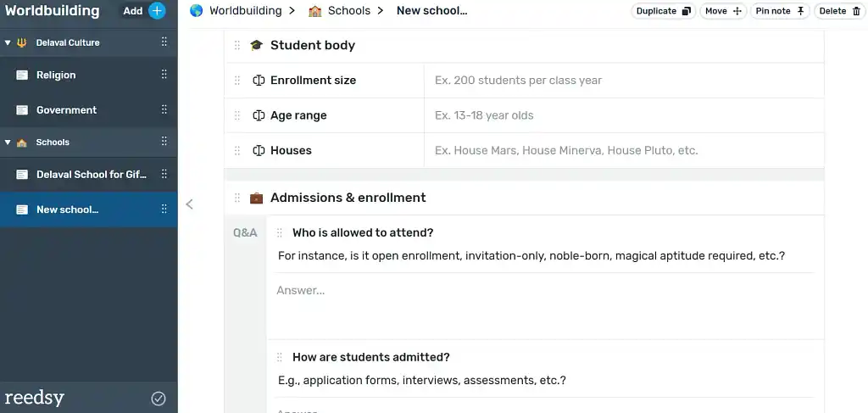
Task: Click the drag handle on the Religion row
Action: point(164,75)
